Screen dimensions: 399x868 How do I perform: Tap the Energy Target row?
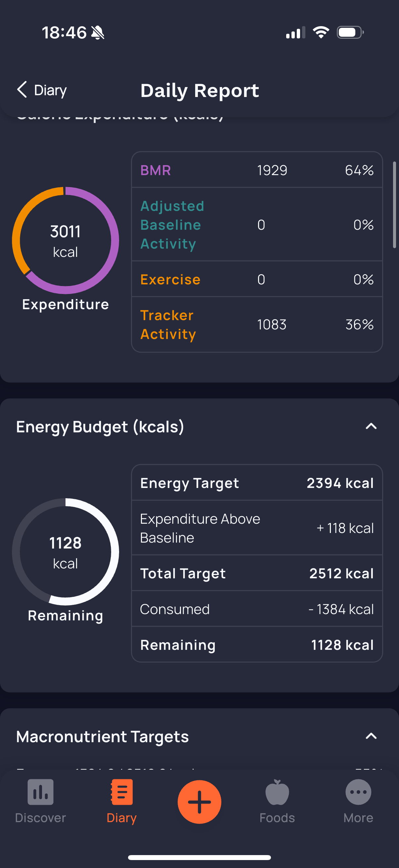tap(257, 483)
